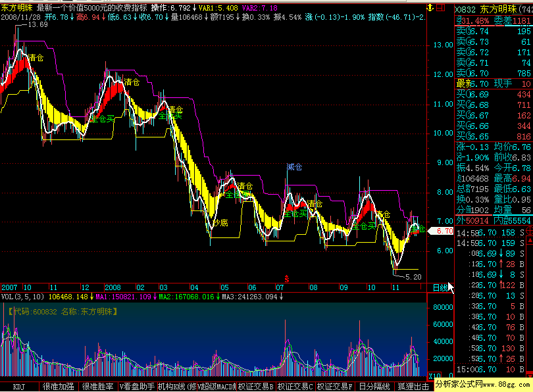Click the 量比 0.95 value

[512, 200]
